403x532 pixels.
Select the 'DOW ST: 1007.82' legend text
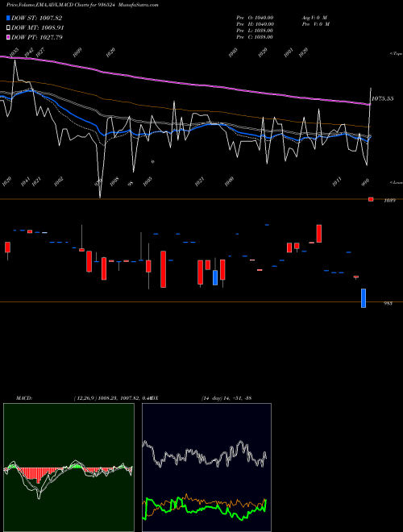pyautogui.click(x=36, y=18)
